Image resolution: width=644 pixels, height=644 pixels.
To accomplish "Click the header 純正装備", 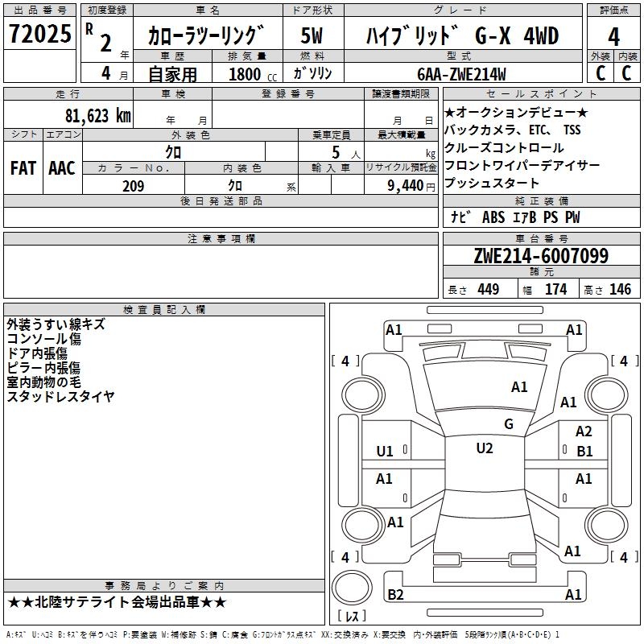I will click(x=541, y=200).
